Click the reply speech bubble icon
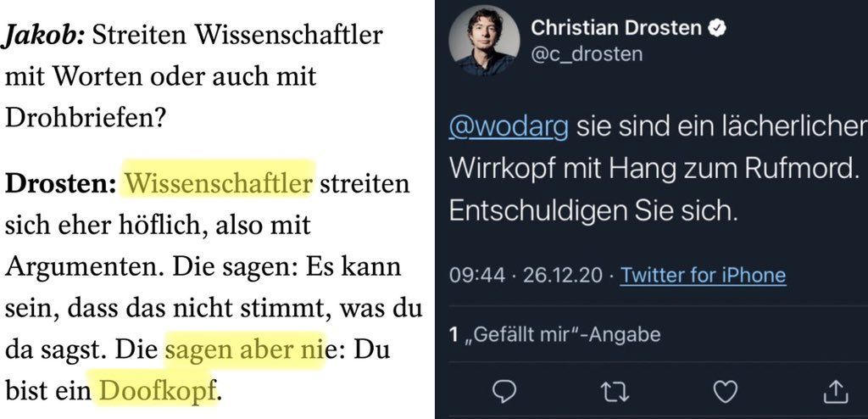The height and width of the screenshot is (419, 868). click(x=504, y=391)
